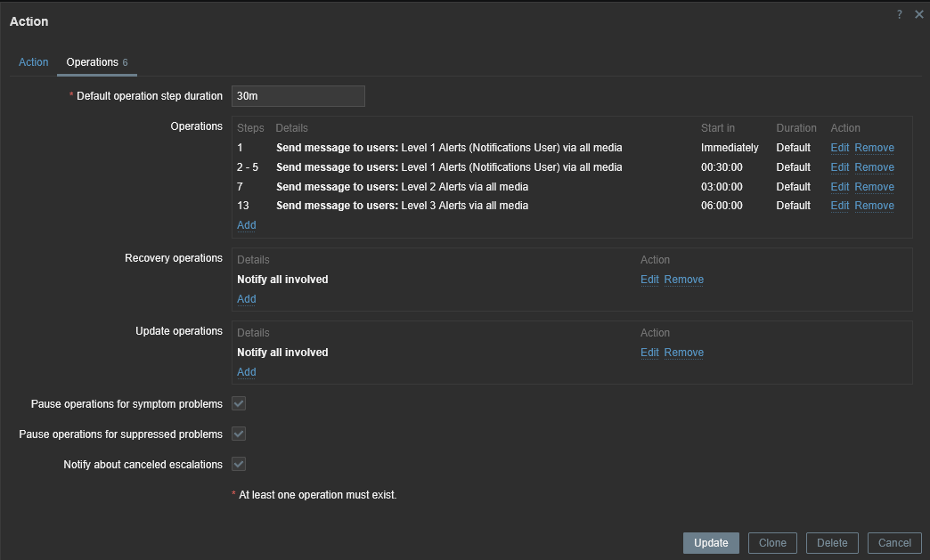Click the Default operation step duration field

298,96
